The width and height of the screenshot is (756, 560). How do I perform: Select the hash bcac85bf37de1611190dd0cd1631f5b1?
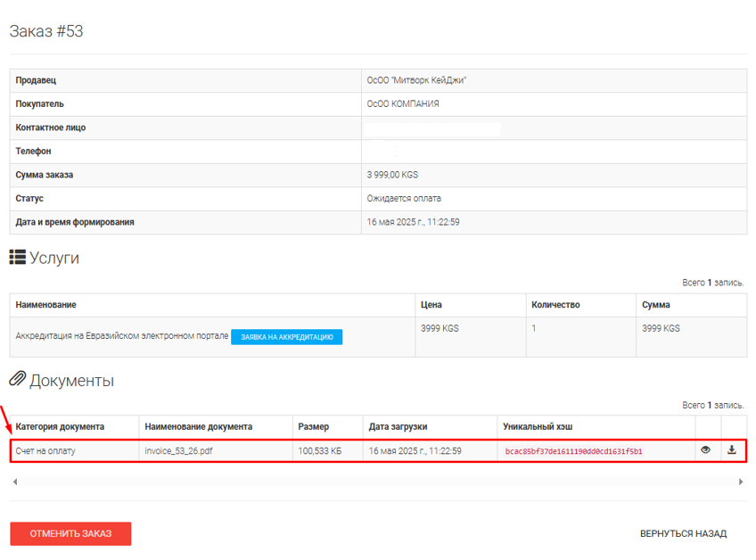coord(573,451)
